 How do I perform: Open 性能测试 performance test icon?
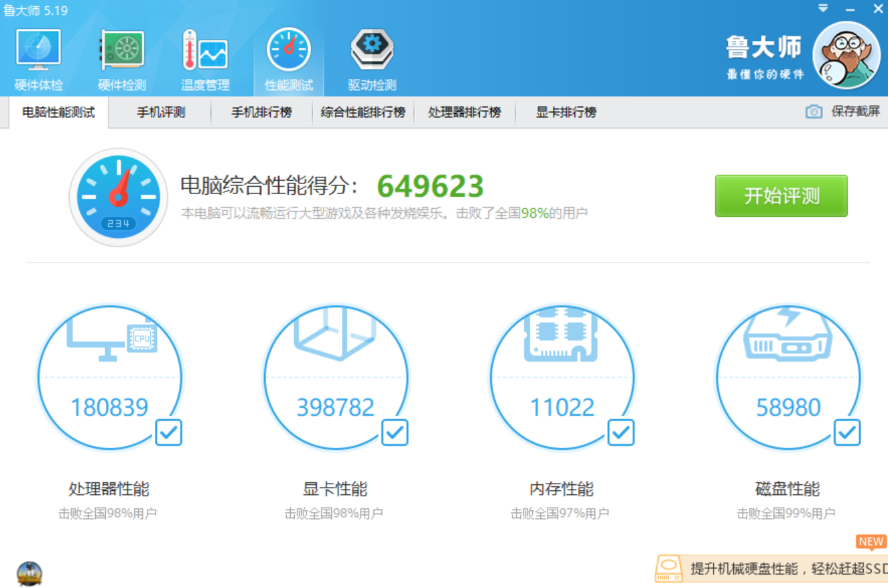point(289,60)
